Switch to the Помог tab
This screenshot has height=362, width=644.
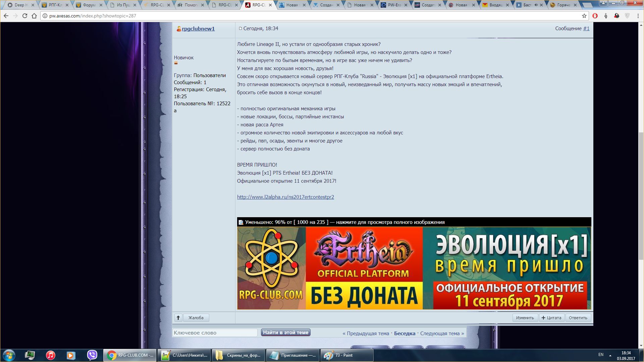pos(191,5)
